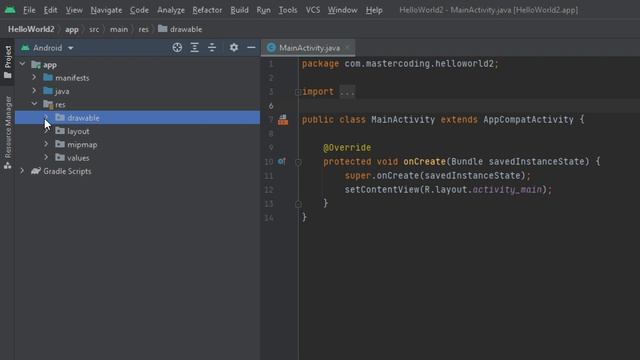This screenshot has width=640, height=360.
Task: Fold the onCreate method on line 10
Action: (298, 162)
